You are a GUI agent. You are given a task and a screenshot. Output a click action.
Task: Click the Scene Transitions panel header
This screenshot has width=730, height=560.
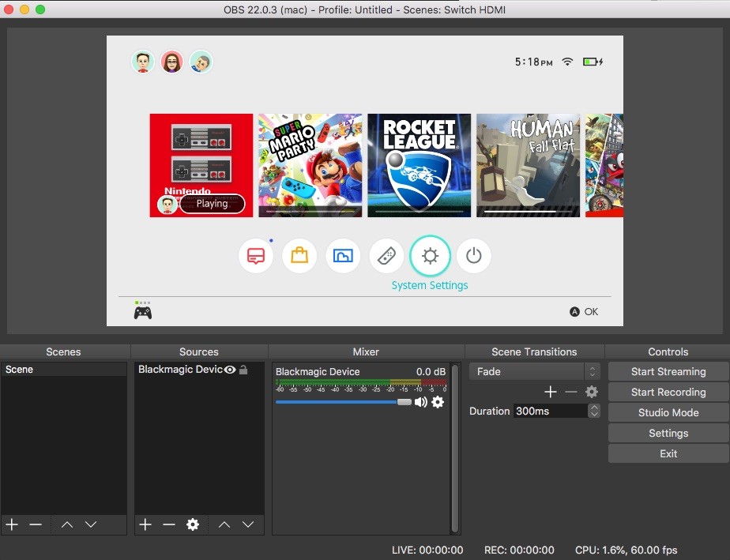click(x=534, y=352)
